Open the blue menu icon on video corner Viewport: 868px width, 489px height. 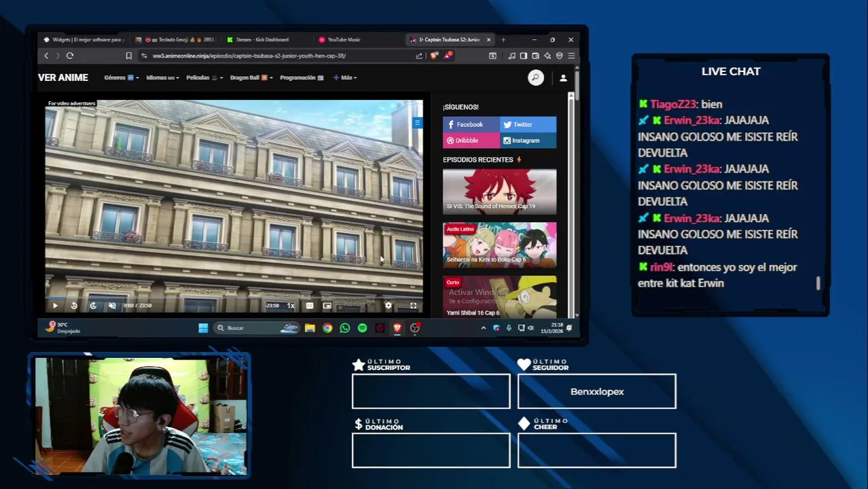click(x=417, y=123)
